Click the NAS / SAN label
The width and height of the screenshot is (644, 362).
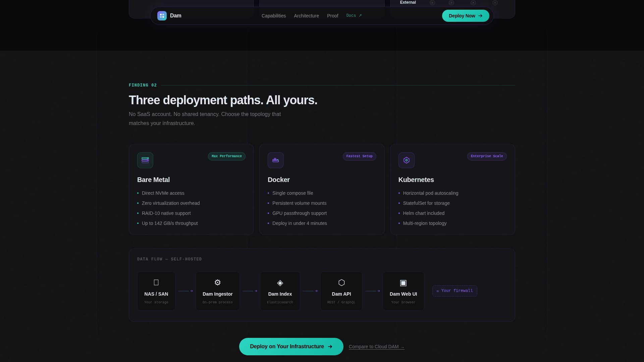point(156,294)
